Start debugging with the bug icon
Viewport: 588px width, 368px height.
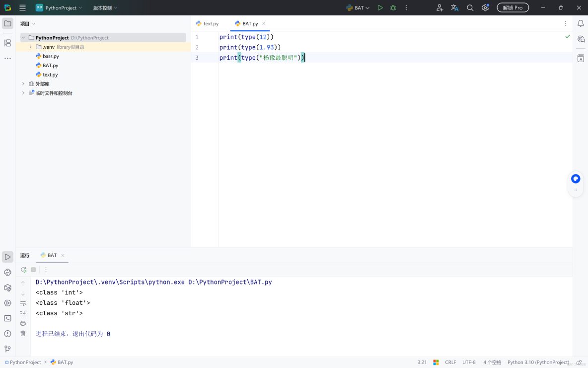pyautogui.click(x=392, y=7)
